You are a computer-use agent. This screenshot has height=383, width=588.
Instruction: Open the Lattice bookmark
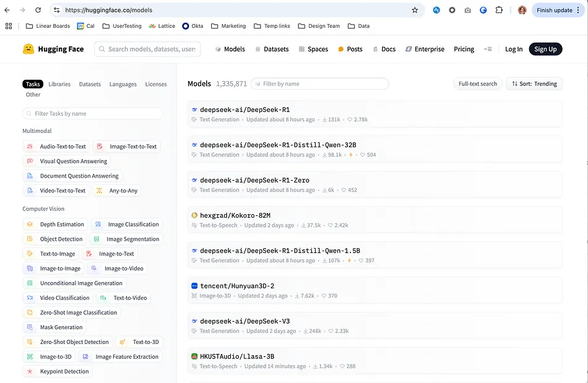click(x=162, y=26)
